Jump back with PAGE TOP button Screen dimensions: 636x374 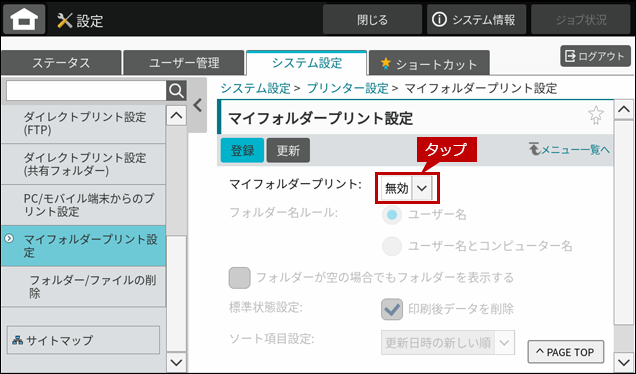pyautogui.click(x=565, y=352)
